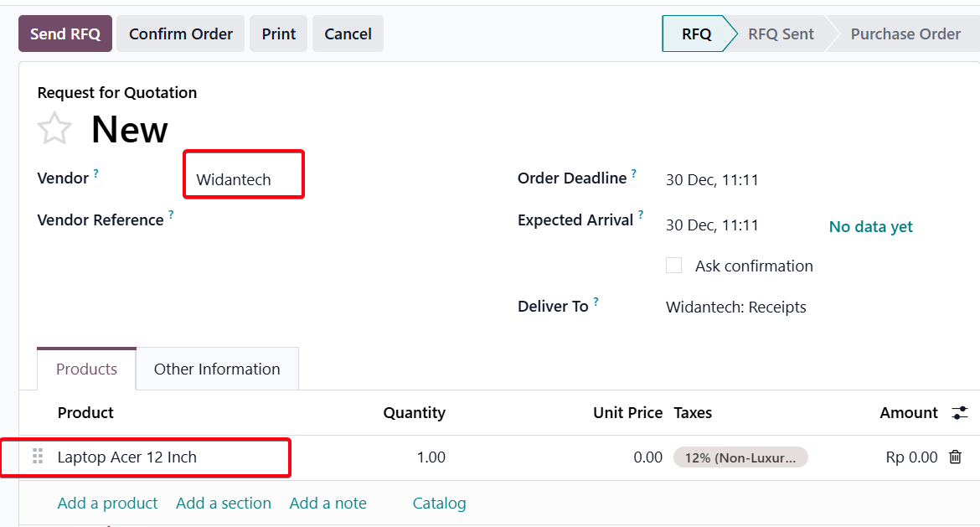The image size is (980, 527).
Task: Click the Add a product link
Action: pos(107,504)
